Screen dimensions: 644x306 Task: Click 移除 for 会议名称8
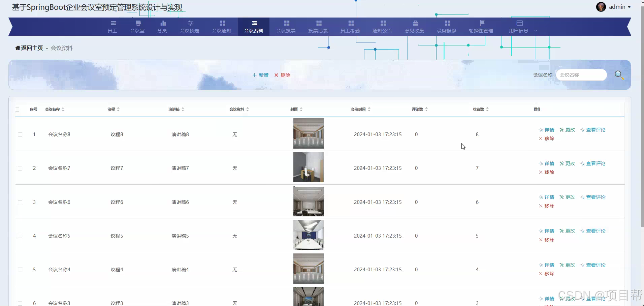point(546,139)
